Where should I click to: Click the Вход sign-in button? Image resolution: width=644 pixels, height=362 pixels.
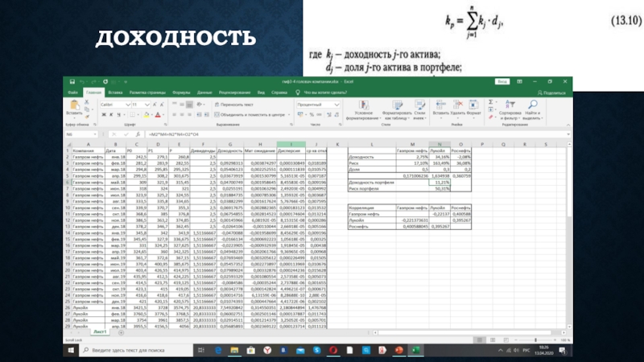coord(502,82)
